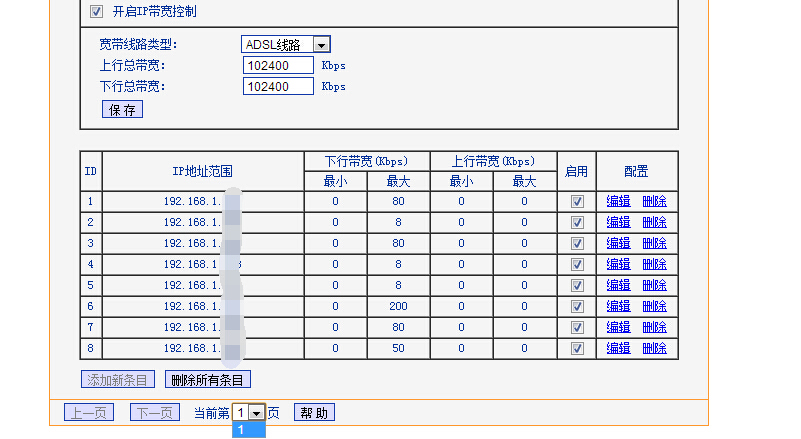Click the 帮助 button
This screenshot has height=439, width=801.
(x=314, y=412)
